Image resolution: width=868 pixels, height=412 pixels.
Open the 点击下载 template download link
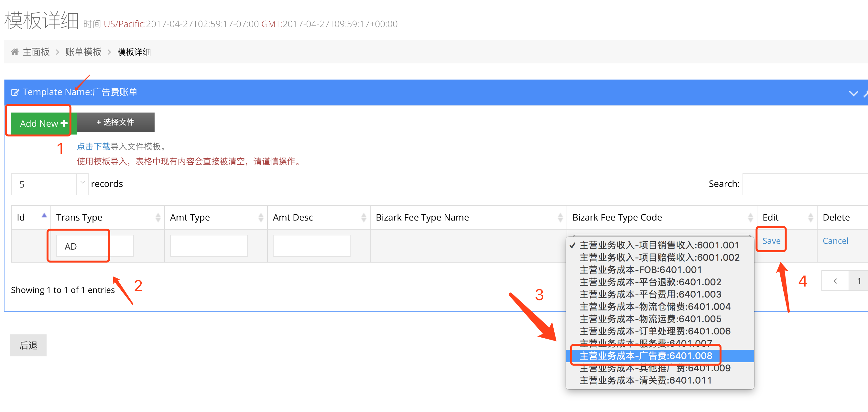pos(93,146)
